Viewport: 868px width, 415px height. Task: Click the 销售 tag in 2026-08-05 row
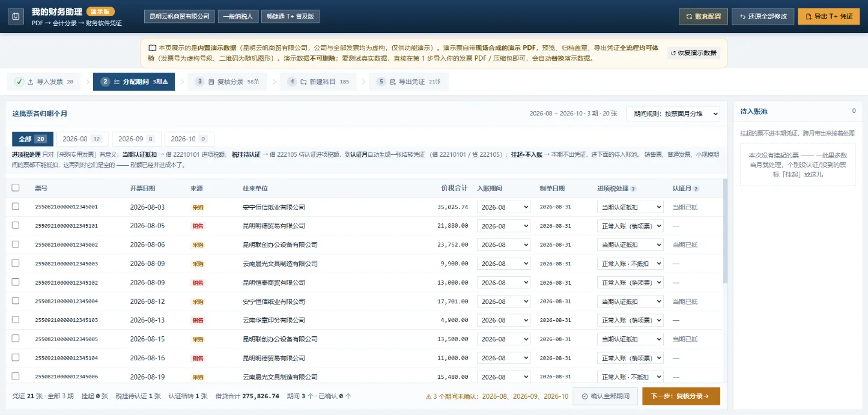(198, 226)
